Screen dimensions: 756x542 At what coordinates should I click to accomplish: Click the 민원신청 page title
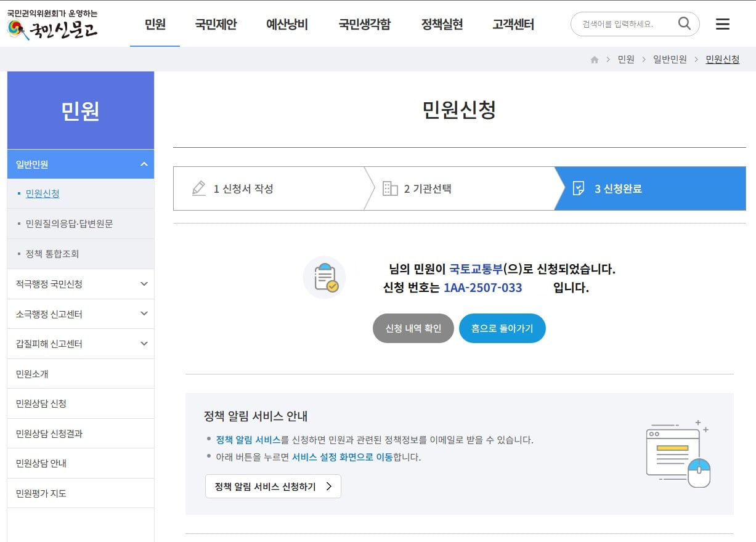tap(459, 110)
